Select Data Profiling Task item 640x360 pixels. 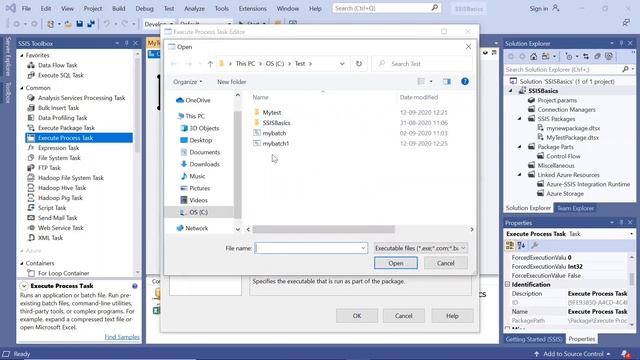click(x=62, y=118)
